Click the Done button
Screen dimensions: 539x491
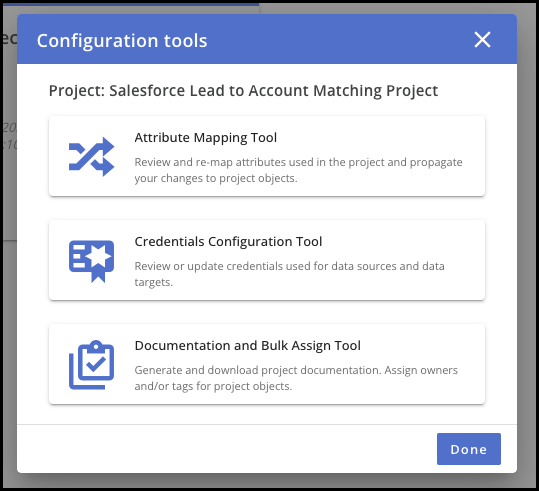point(469,449)
